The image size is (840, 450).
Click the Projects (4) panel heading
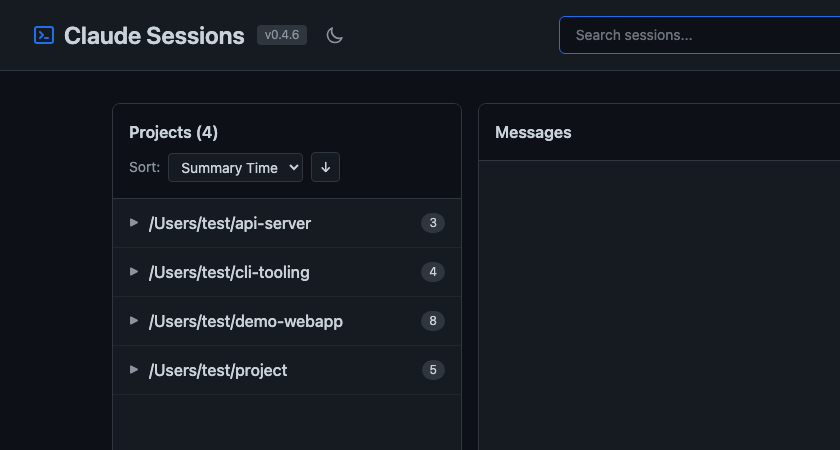coord(174,133)
